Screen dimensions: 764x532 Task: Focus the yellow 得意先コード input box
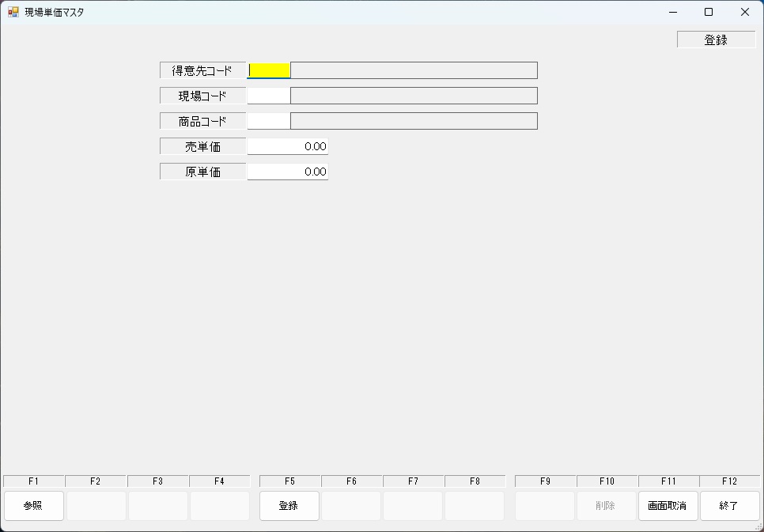(269, 70)
